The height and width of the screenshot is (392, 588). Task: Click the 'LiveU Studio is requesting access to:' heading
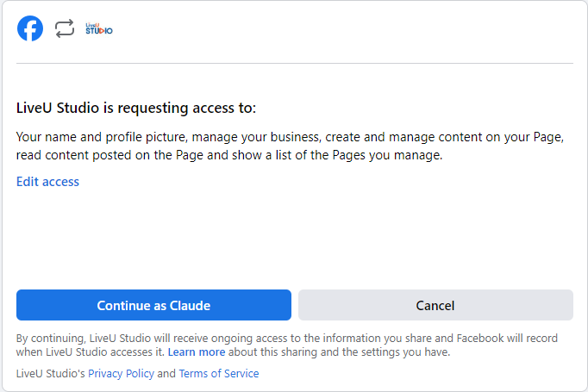pos(136,108)
